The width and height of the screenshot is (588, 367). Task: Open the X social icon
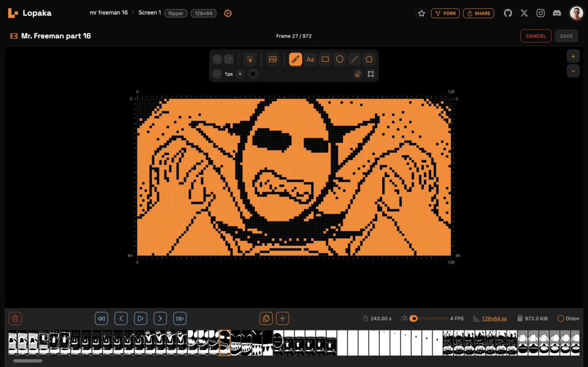pos(524,13)
